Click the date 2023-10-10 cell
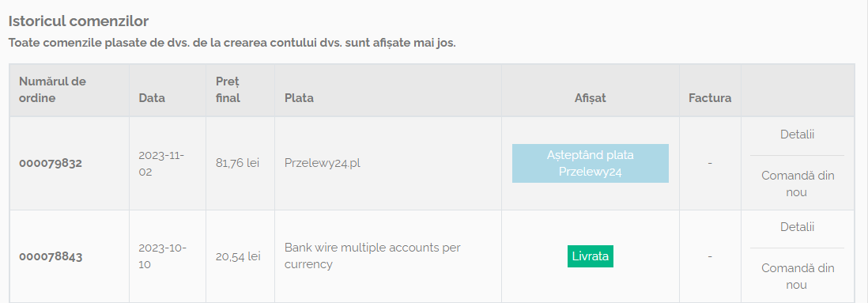The image size is (868, 303). pyautogui.click(x=162, y=256)
